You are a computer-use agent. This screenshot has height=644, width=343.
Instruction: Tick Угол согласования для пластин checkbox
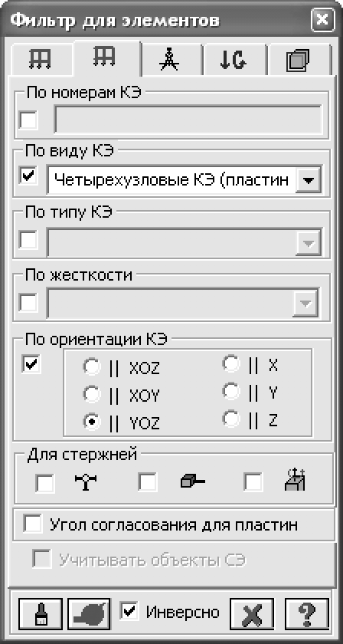[34, 524]
